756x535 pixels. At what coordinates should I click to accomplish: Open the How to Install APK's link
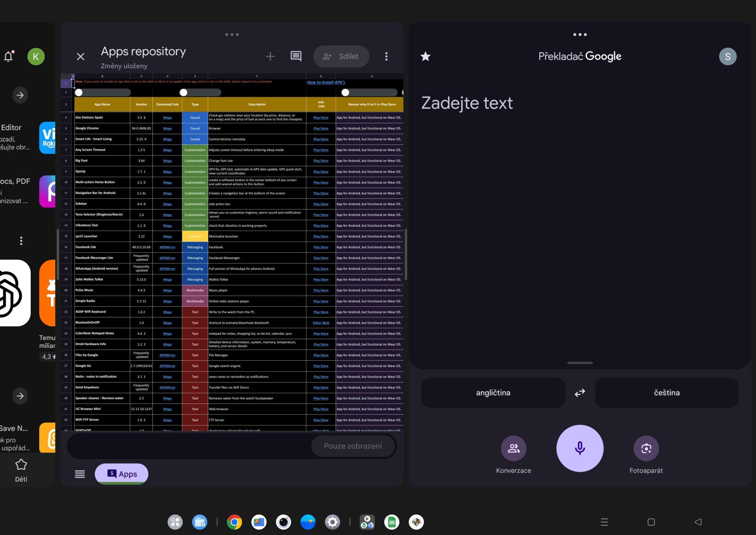pyautogui.click(x=326, y=82)
